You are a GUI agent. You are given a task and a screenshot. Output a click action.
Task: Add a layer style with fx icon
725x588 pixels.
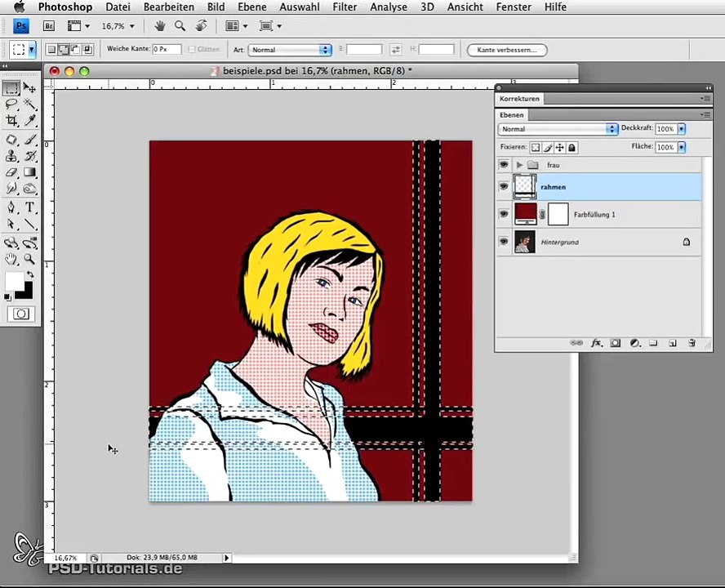(597, 343)
